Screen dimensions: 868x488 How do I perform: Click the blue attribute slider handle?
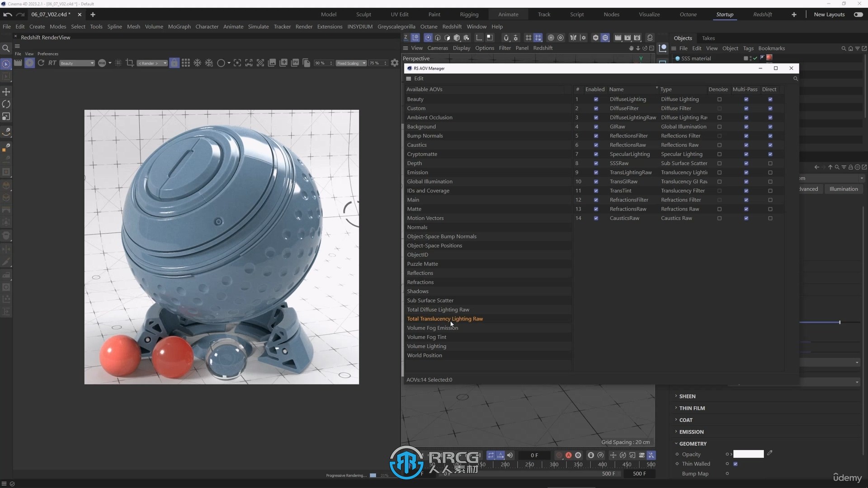click(x=840, y=322)
